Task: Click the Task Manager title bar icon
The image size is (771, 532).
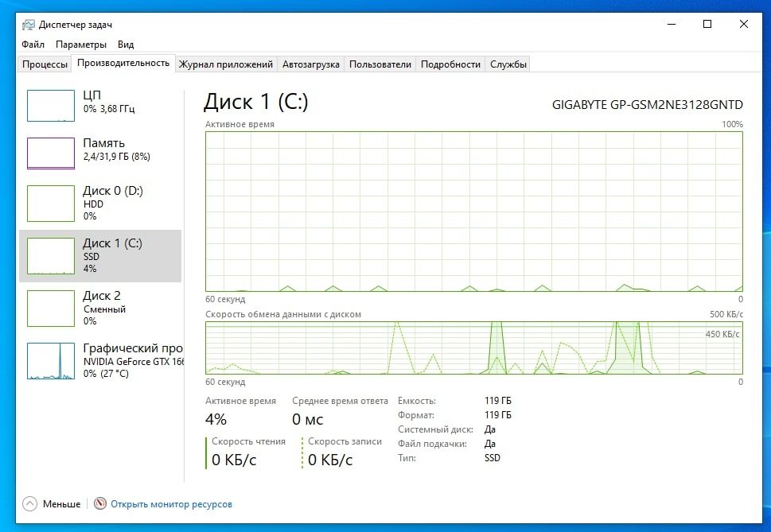Action: tap(29, 24)
